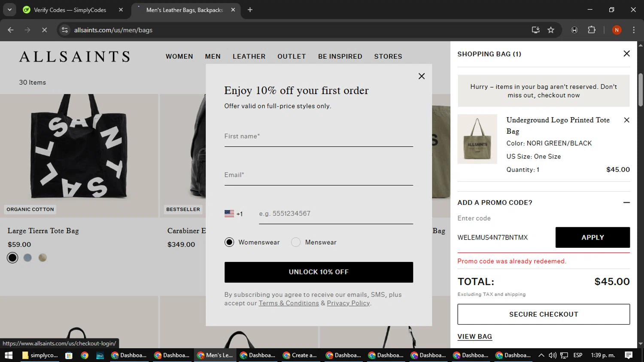Open the browser extensions puzzle icon
The height and width of the screenshot is (362, 644).
tap(592, 30)
